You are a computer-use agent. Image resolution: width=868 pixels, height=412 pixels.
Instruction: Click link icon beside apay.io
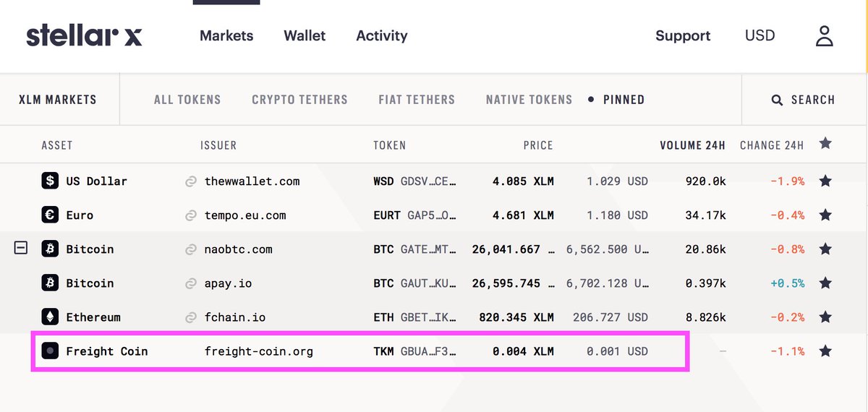(191, 283)
